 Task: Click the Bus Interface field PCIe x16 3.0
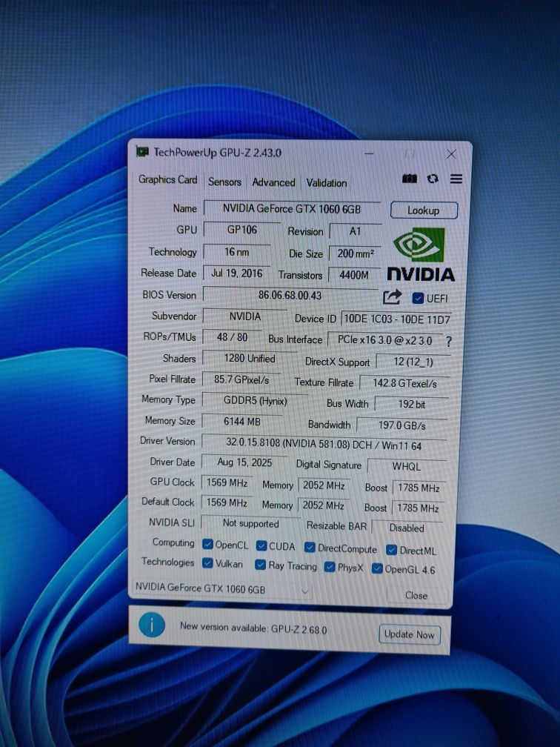384,340
